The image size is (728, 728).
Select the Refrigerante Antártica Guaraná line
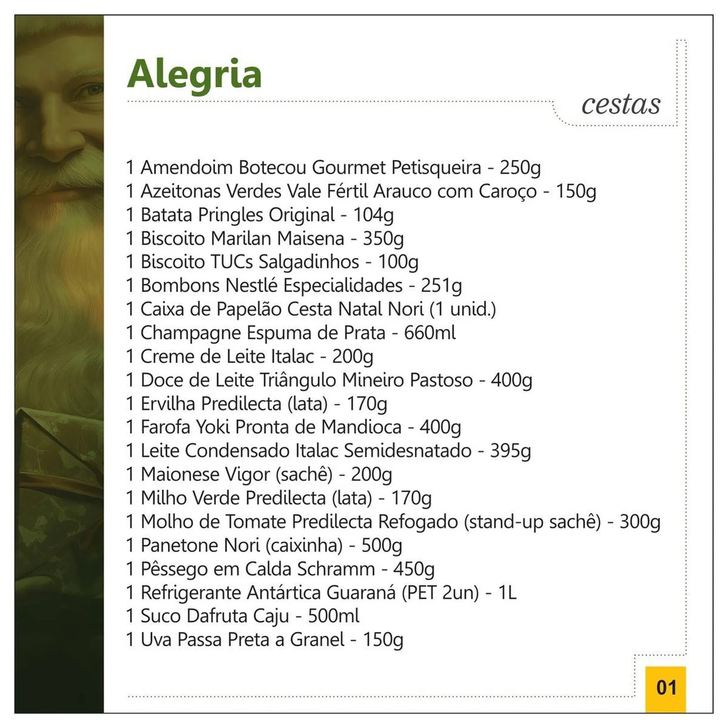(x=321, y=592)
